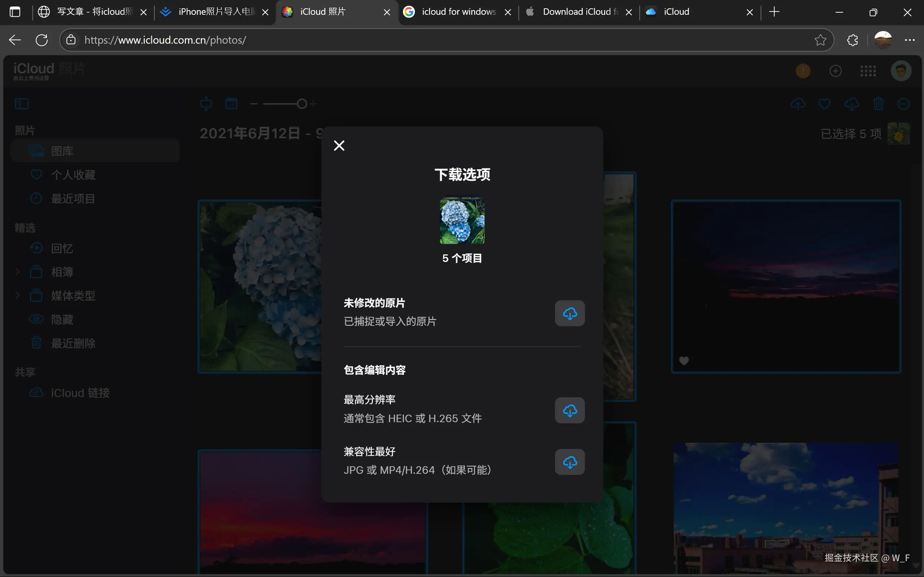924x577 pixels.
Task: Click the zoom in plus icon
Action: pos(313,104)
